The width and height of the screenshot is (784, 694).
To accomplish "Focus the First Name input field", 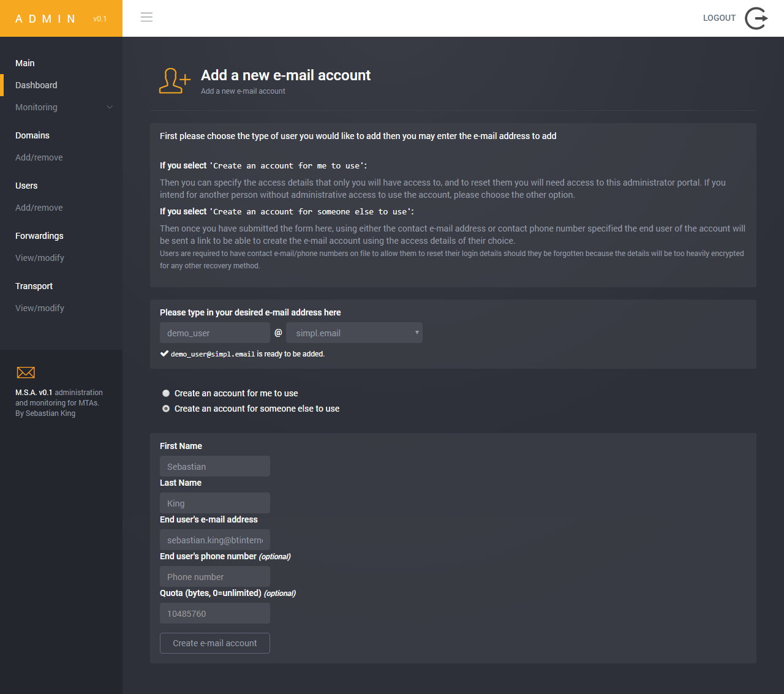I will point(214,466).
